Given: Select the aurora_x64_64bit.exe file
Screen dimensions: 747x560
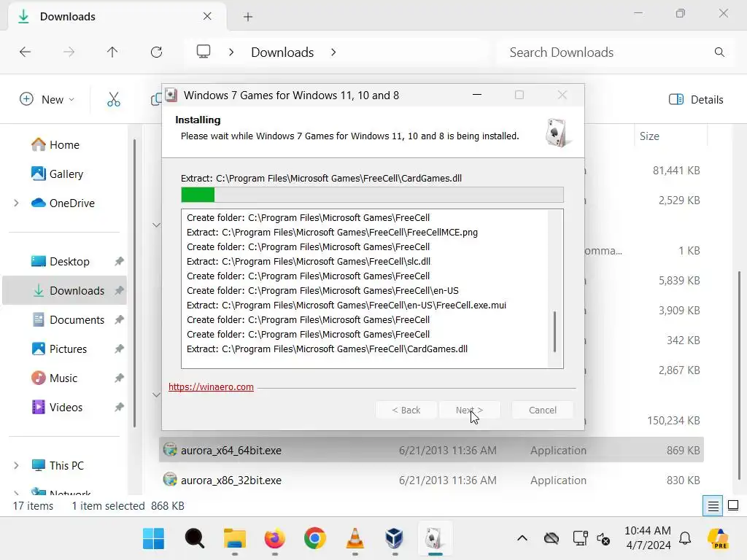Looking at the screenshot, I should coord(431,450).
